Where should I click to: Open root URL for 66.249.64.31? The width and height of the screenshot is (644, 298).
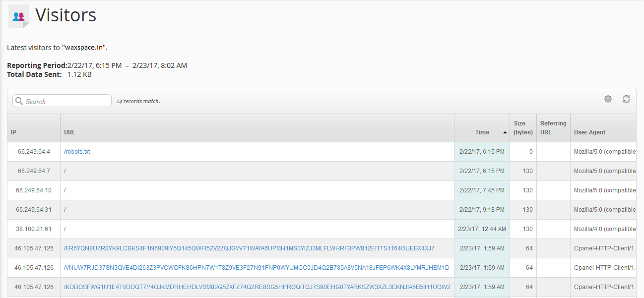click(65, 210)
